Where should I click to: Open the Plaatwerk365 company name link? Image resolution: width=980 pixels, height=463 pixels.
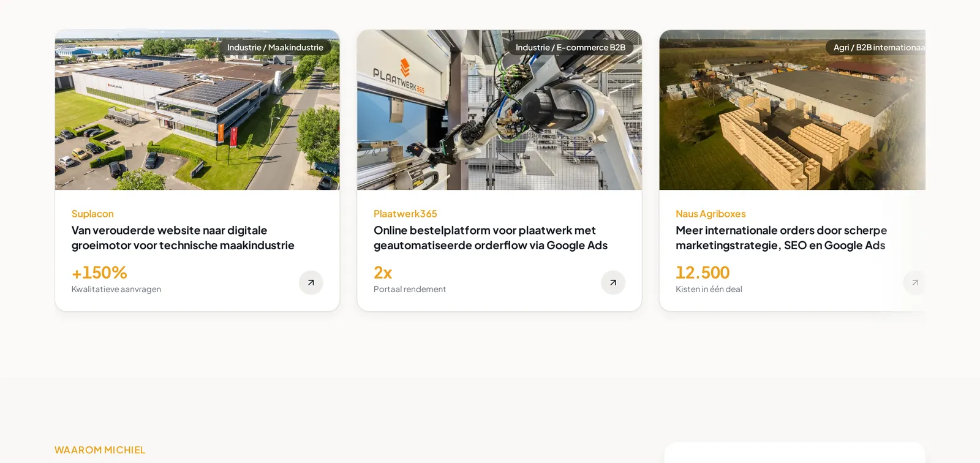[x=405, y=214]
